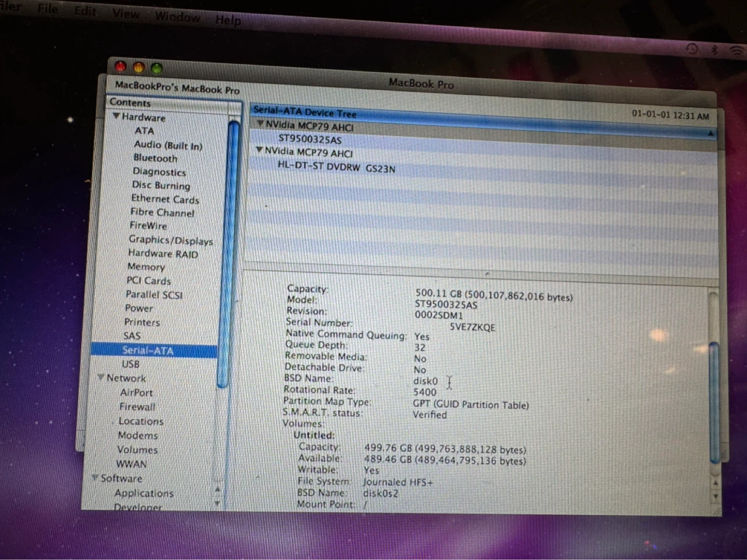The image size is (747, 560).
Task: Open the Help menu
Action: [228, 20]
